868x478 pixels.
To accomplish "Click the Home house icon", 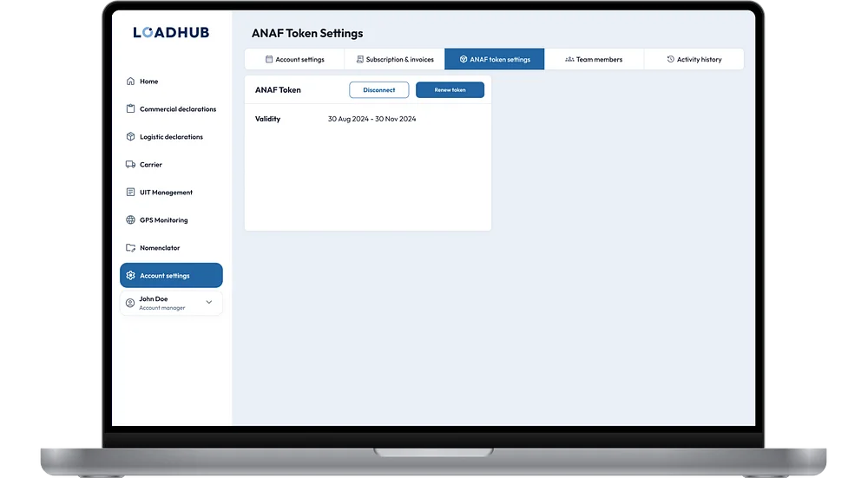I will (x=131, y=82).
